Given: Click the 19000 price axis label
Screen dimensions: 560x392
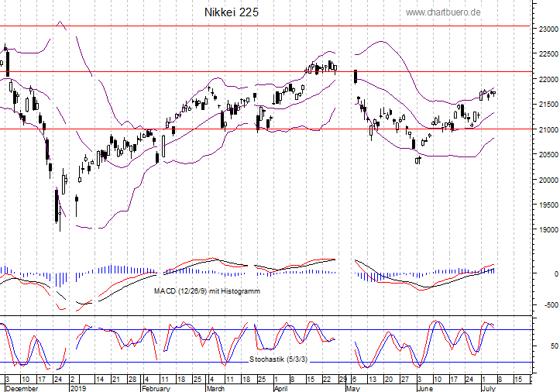Looking at the screenshot, I should click(548, 230).
